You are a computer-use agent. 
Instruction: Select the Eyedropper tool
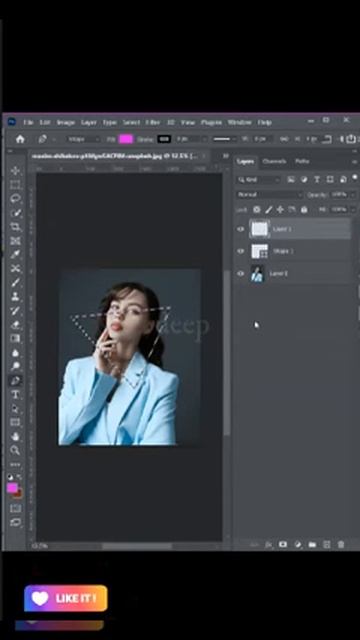pyautogui.click(x=16, y=254)
